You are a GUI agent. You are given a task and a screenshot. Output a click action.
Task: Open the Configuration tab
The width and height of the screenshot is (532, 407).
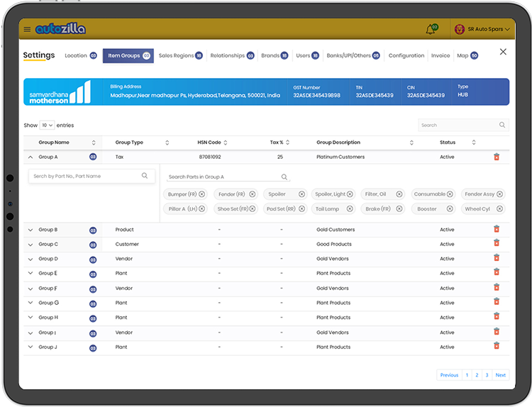pos(406,55)
